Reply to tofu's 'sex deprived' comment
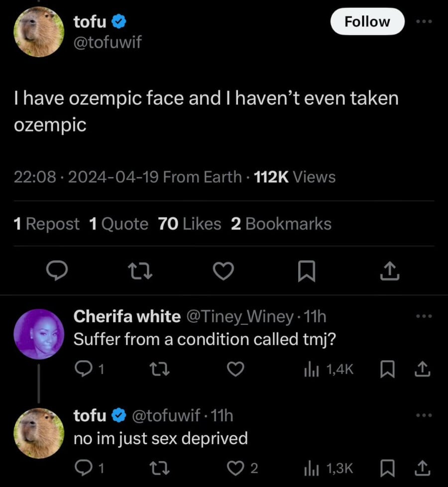 [x=82, y=468]
